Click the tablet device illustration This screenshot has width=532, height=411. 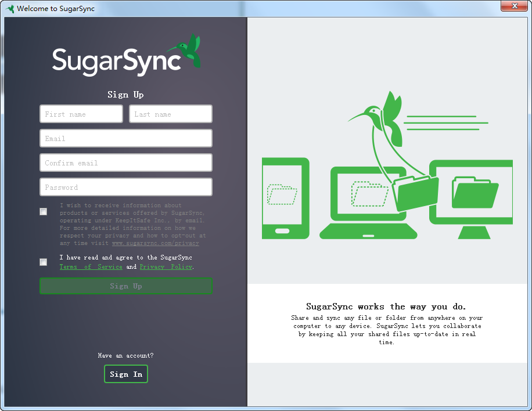286,199
